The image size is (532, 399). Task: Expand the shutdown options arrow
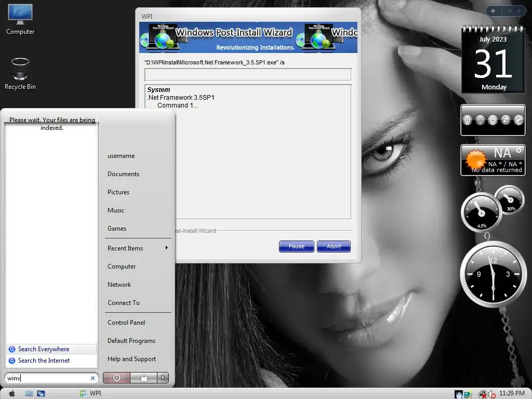(163, 378)
